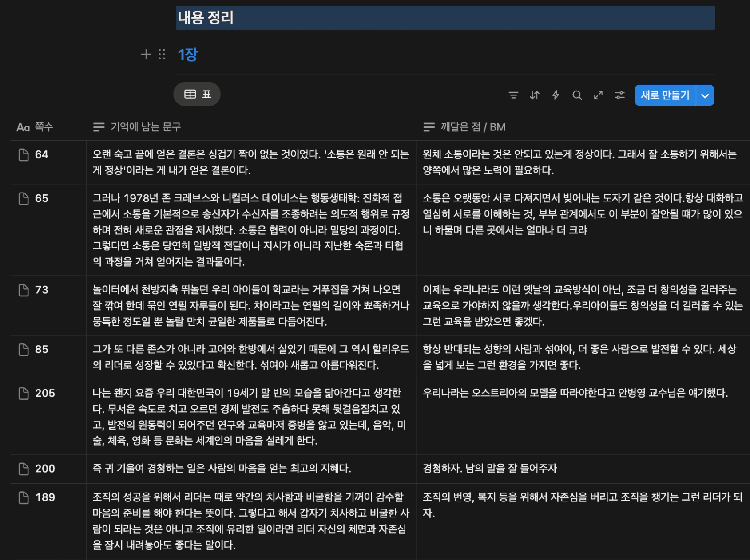Screen dimensions: 750x560
Task: Click the 새로 만들기 button
Action: point(665,95)
